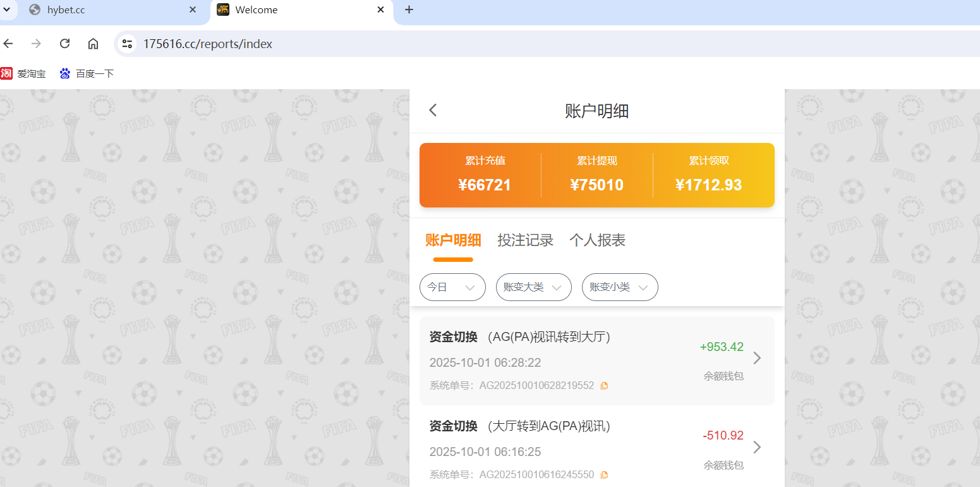Viewport: 980px width, 487px height.
Task: Copy system order number AG202510010628219552
Action: pos(604,385)
